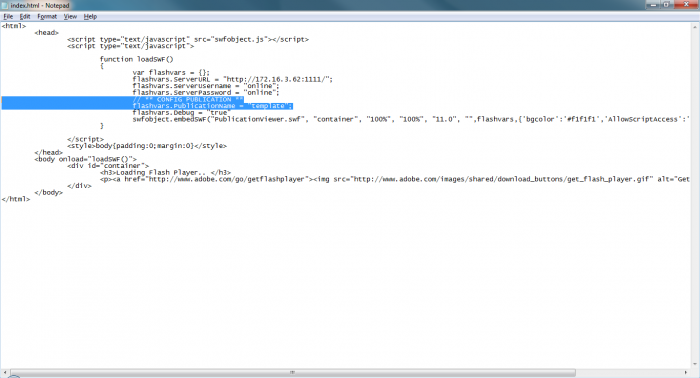
Task: Click the flashvars.ServerURL line
Action: (x=233, y=79)
